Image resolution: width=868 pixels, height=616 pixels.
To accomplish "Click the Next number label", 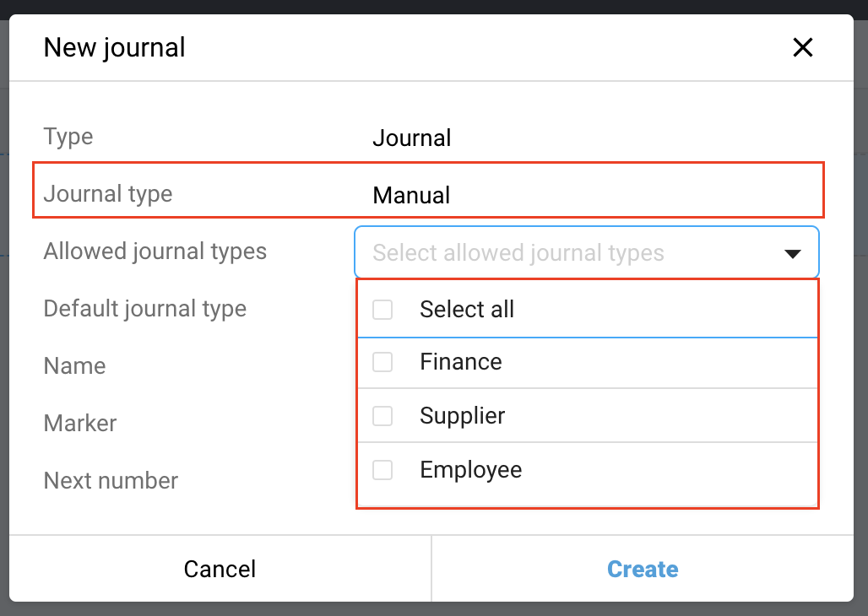I will [x=111, y=480].
